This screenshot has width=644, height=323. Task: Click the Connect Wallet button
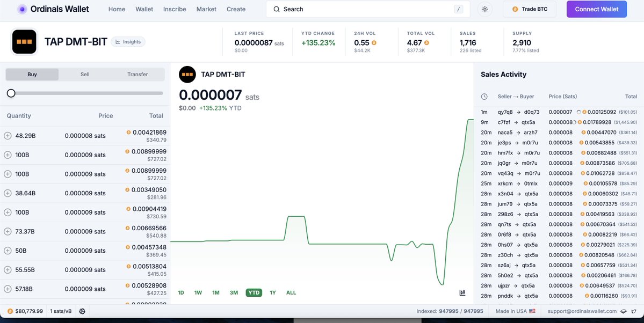596,9
